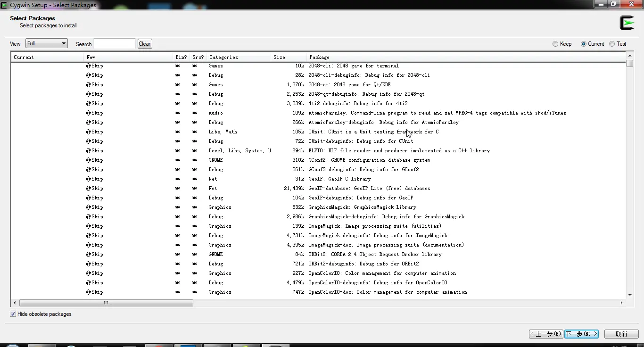Select the Keep radio button
The height and width of the screenshot is (347, 644).
coord(555,44)
